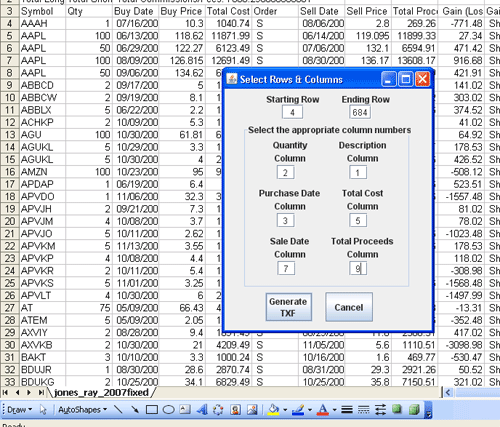Click the Buy Price header cell
Image resolution: width=500 pixels, height=427 pixels.
click(x=182, y=11)
